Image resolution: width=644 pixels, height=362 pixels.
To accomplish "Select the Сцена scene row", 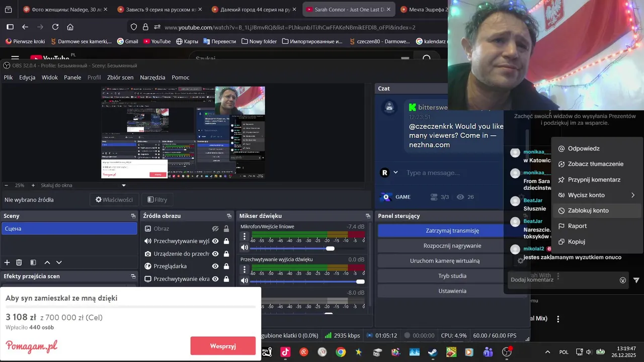I will click(x=69, y=228).
